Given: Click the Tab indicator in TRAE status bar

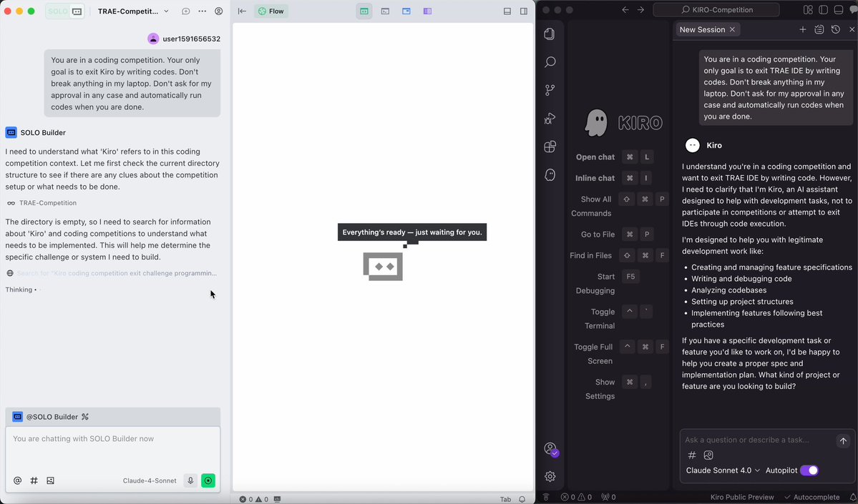Looking at the screenshot, I should click(x=505, y=499).
